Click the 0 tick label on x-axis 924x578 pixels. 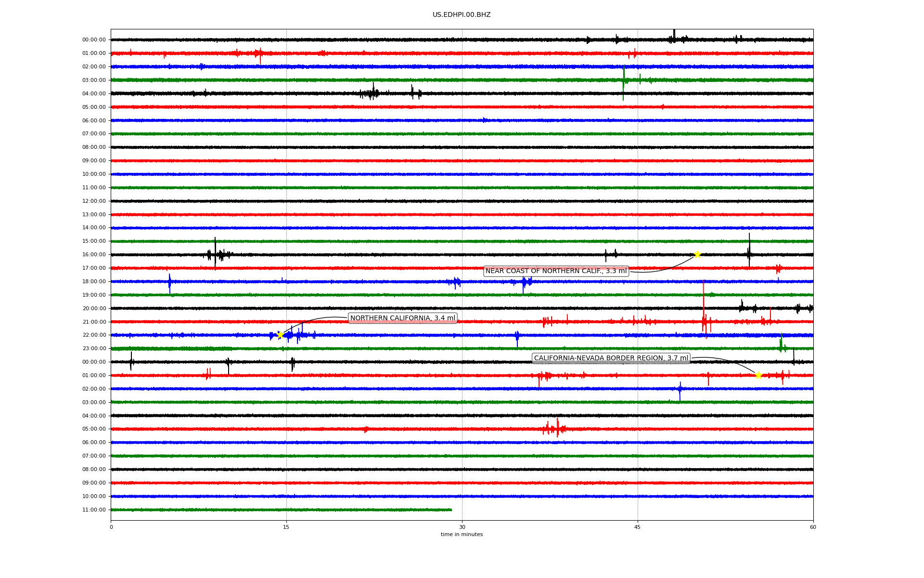tap(111, 527)
